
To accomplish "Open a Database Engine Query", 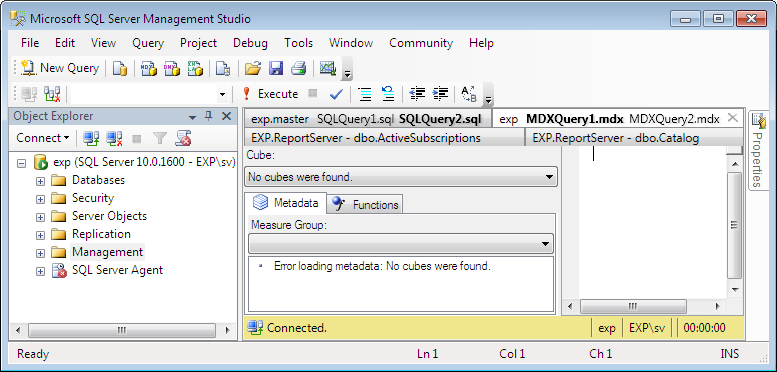I will coord(119,68).
